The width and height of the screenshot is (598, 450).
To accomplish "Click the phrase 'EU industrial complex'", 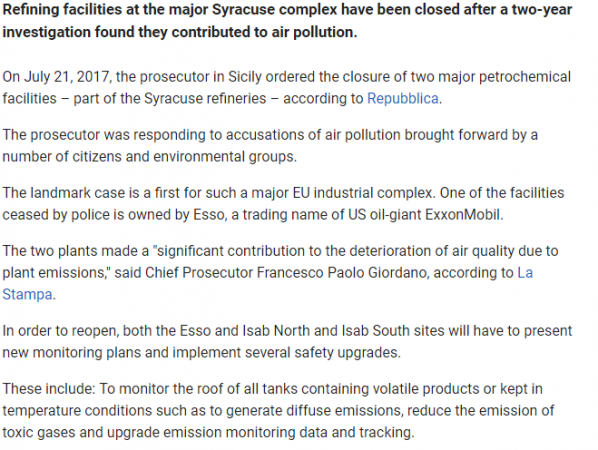I will pyautogui.click(x=362, y=193).
